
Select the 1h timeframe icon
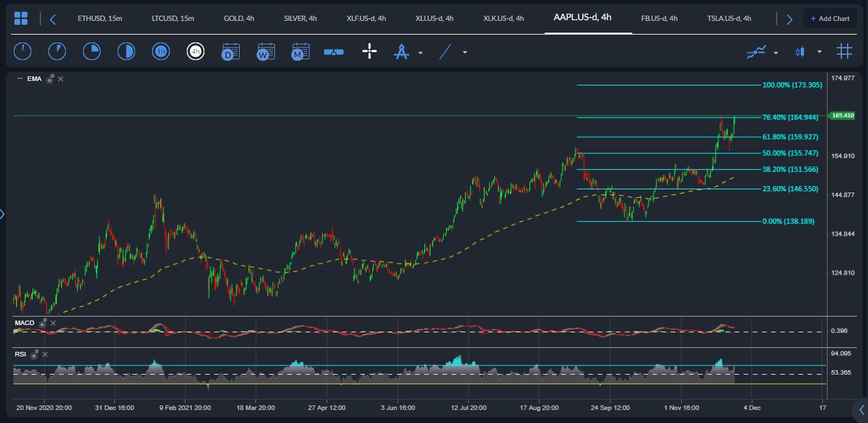point(161,52)
